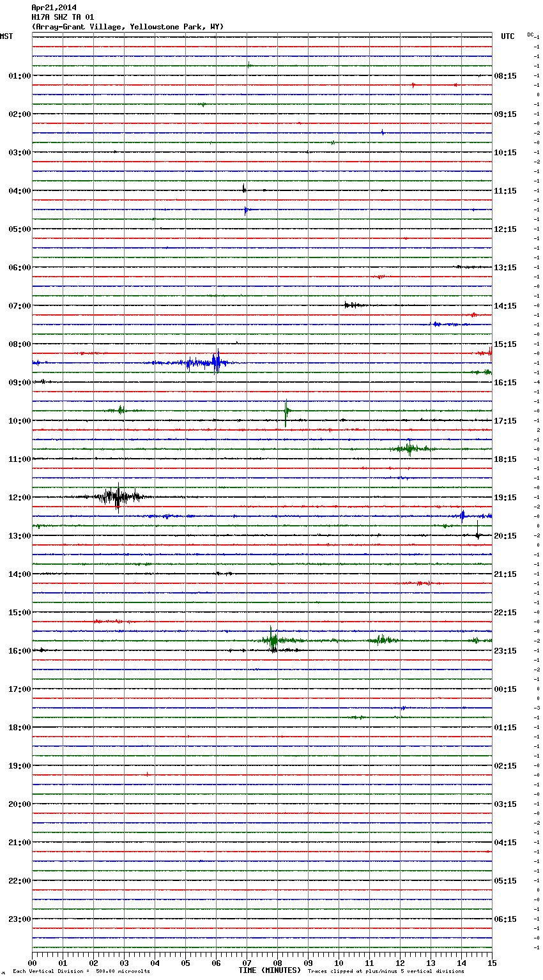The height and width of the screenshot is (980, 543).
Task: Click the TIME (MINUTES) axis title
Action: 270,970
